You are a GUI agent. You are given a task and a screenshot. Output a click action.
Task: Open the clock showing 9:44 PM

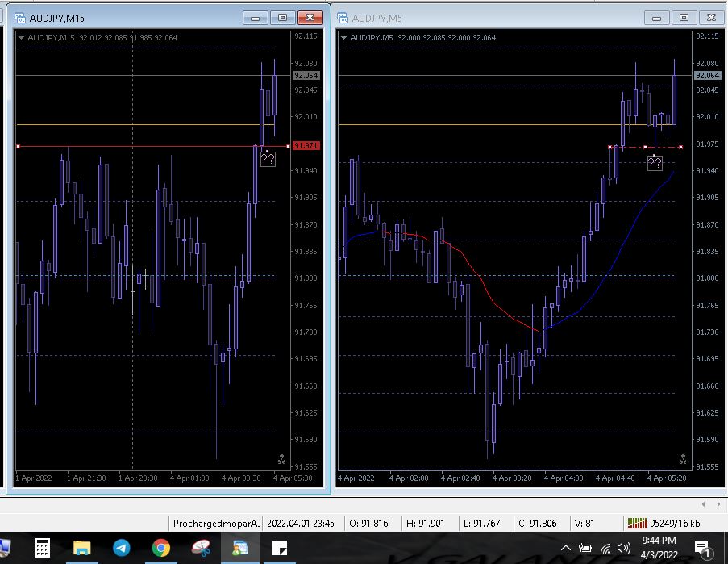(659, 548)
